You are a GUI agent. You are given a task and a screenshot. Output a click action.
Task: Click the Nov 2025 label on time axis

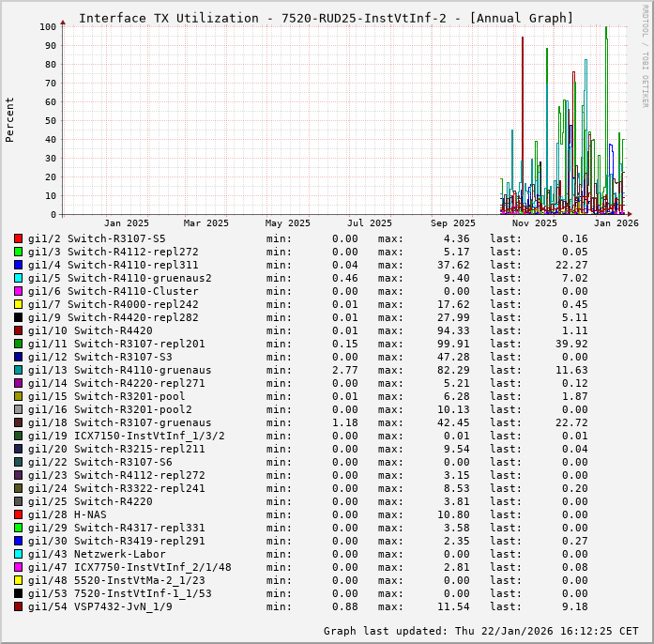click(x=534, y=223)
